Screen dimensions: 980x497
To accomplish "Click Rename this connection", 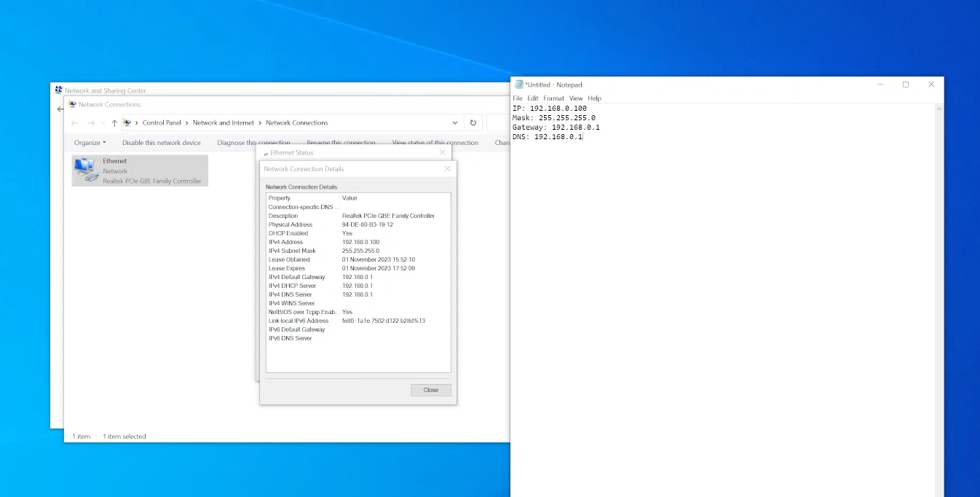I will click(341, 143).
